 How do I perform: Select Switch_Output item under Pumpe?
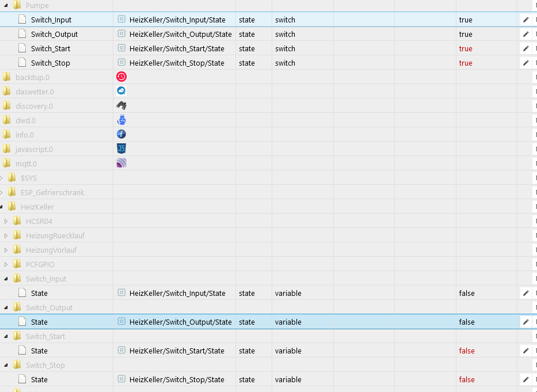(x=54, y=35)
